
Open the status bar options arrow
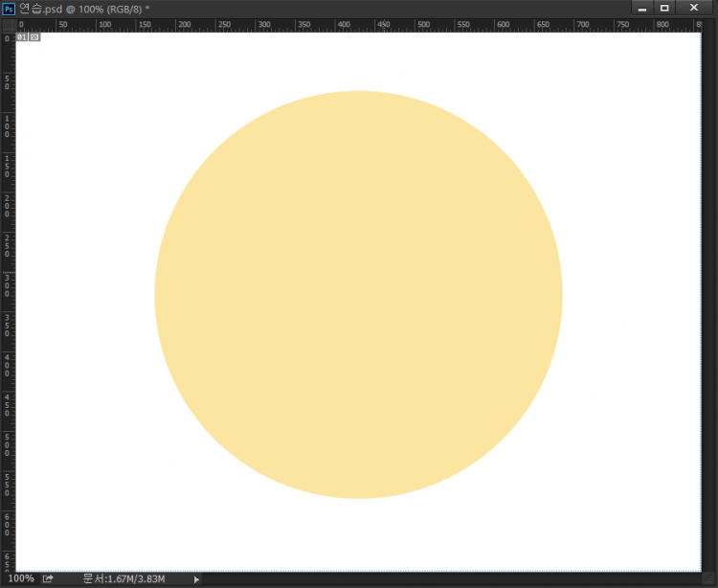[x=196, y=579]
